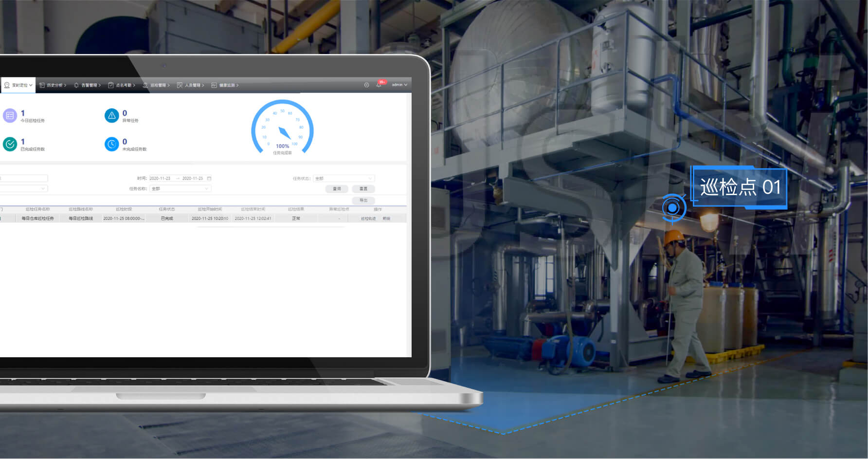Click the 已完成任务数 green checkmark icon
Viewport: 868px width, 459px height.
tap(10, 144)
